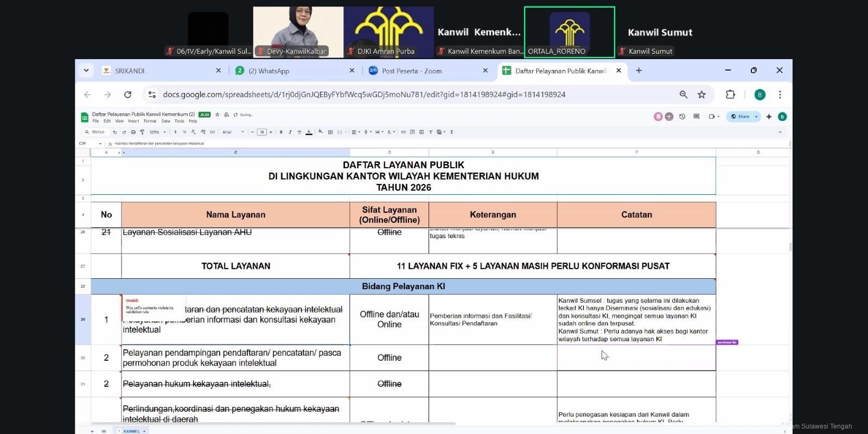Click the browser address bar URL
Viewport: 868px width, 434px height.
363,94
